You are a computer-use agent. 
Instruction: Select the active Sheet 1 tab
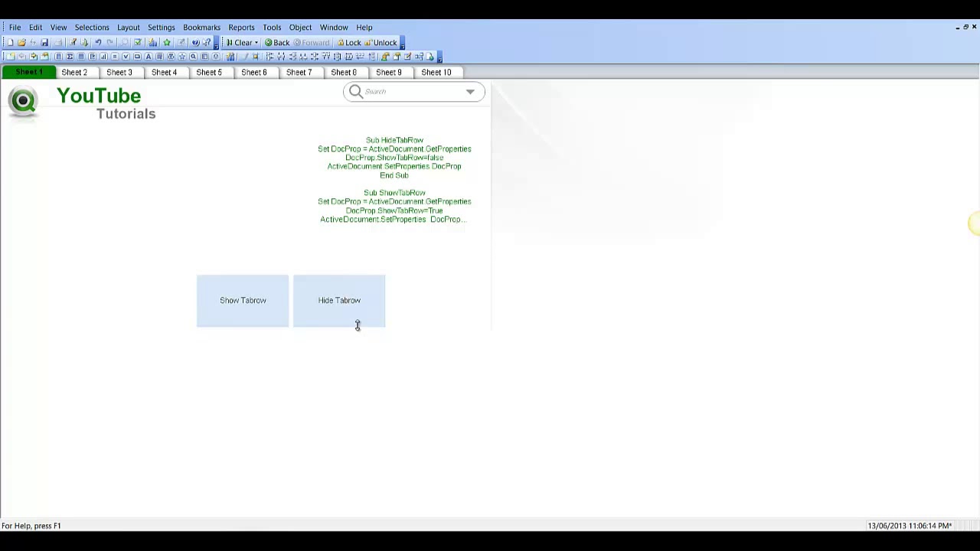29,72
